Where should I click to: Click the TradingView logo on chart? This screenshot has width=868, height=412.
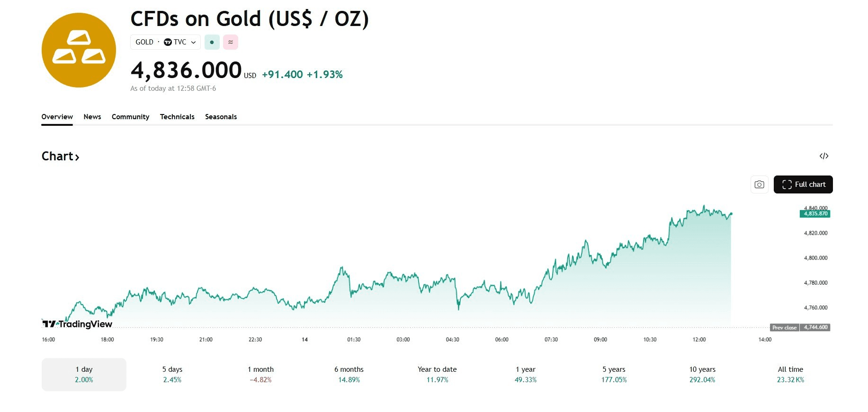pyautogui.click(x=77, y=324)
